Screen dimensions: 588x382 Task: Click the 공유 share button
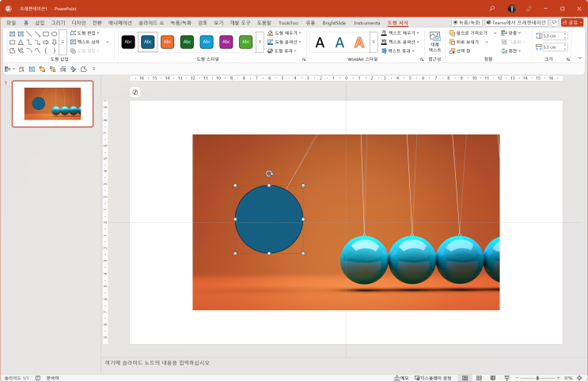[573, 23]
